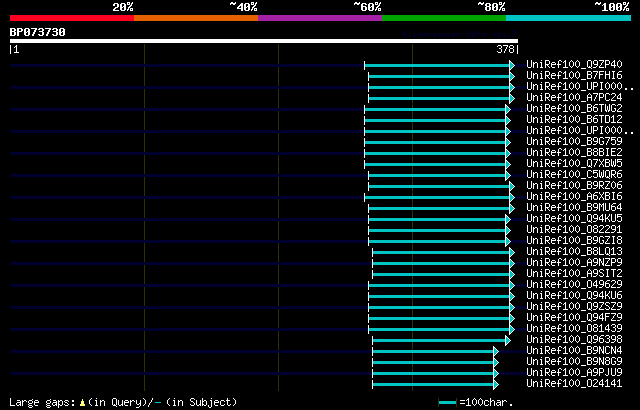Select the UniRef100_A9PJU9 label
Screen dimensions: 640x410
tap(574, 373)
